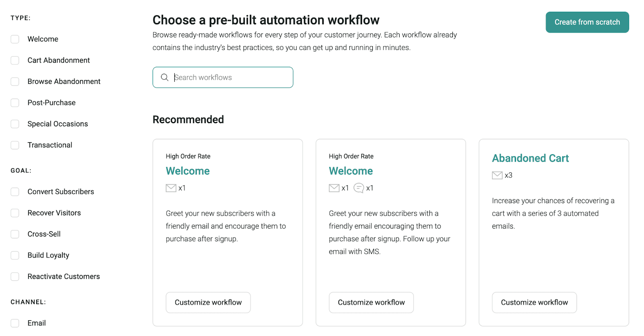Toggle the Special Occasions checkbox

point(15,124)
